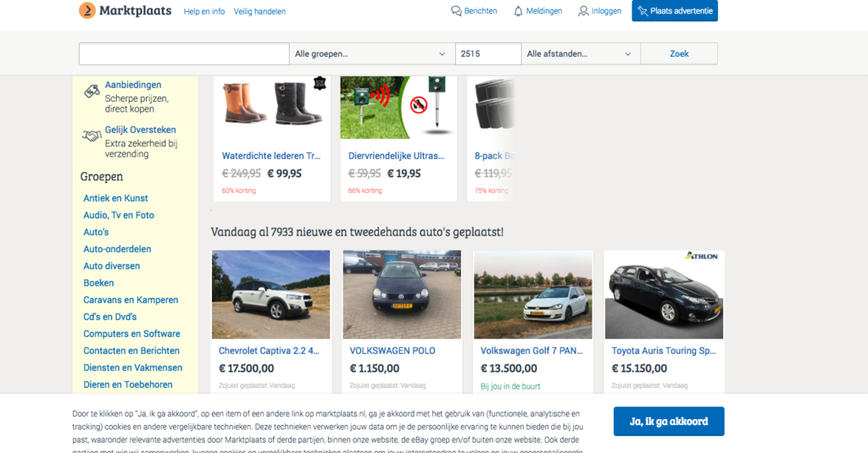Click the Berichten speech bubble icon
The height and width of the screenshot is (453, 868).
(x=456, y=11)
